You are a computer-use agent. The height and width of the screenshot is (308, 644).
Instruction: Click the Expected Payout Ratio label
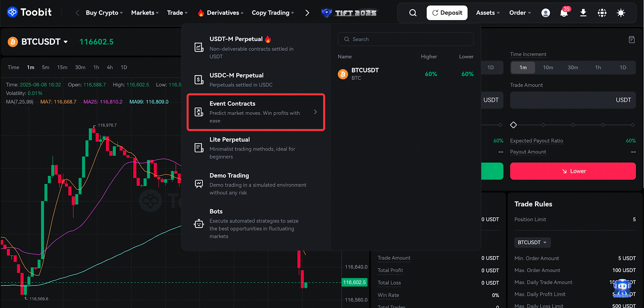[x=537, y=141]
